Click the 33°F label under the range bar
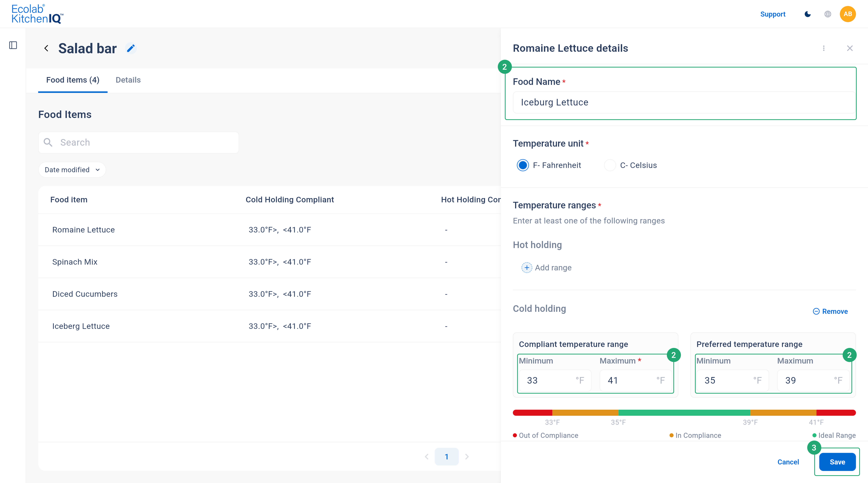Viewport: 868px width, 483px height. click(x=552, y=422)
